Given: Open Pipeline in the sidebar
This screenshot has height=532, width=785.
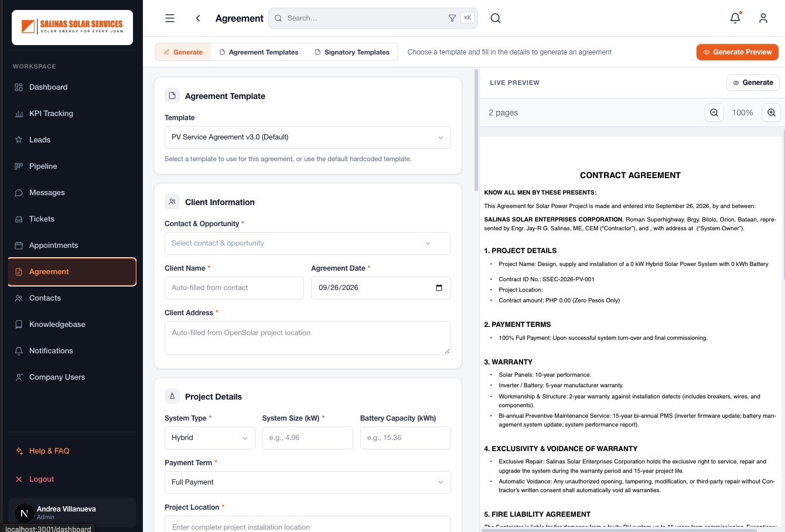Looking at the screenshot, I should [x=72, y=166].
